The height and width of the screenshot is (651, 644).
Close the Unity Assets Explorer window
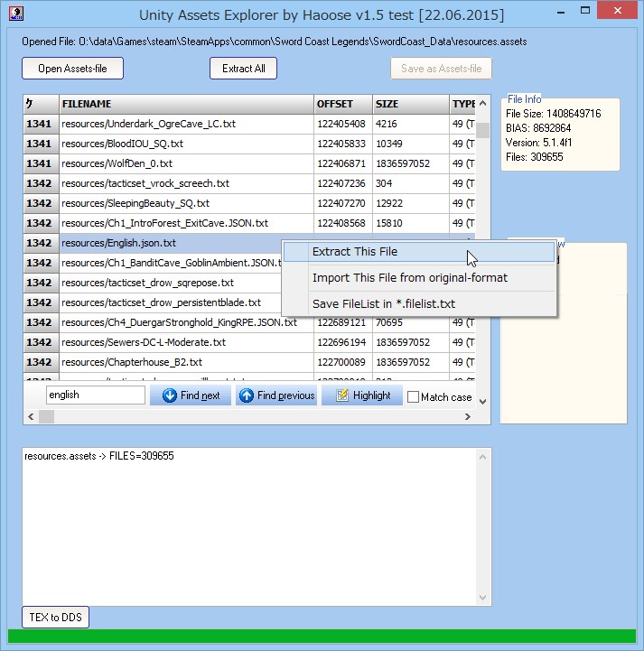click(x=618, y=10)
